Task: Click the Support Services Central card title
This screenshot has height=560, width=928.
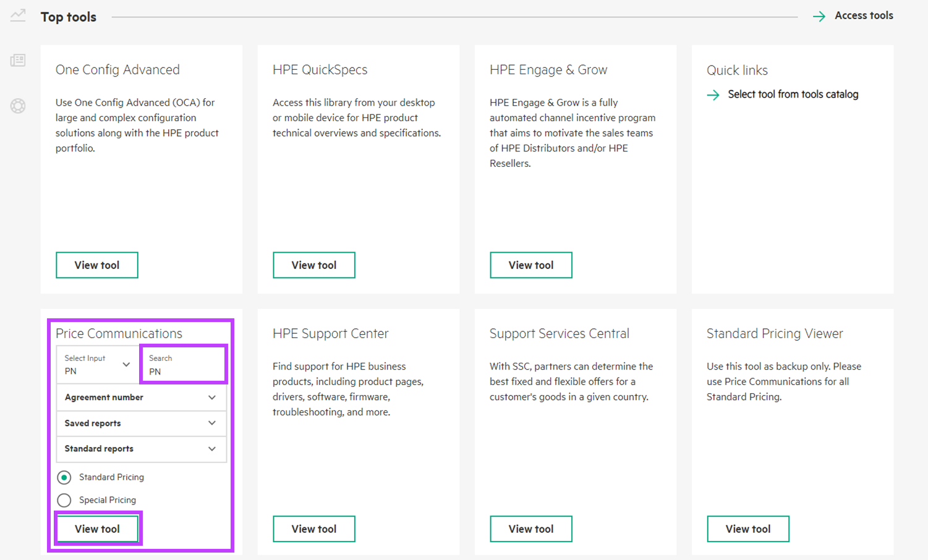Action: pyautogui.click(x=560, y=334)
